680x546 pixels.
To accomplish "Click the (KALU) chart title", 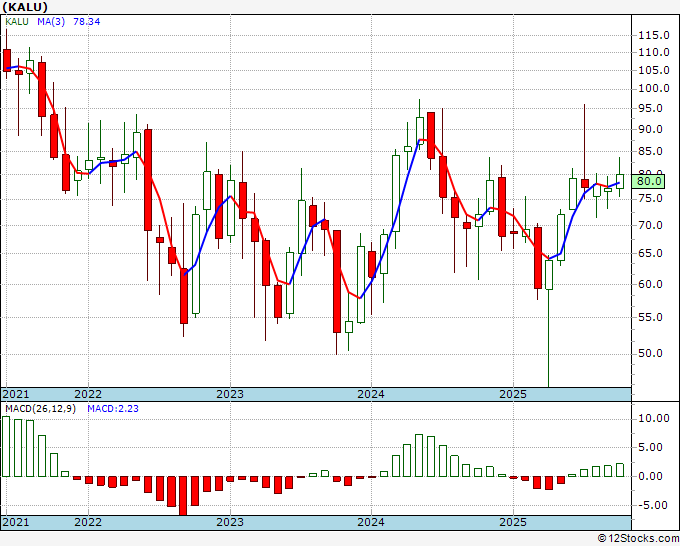I will coord(25,7).
